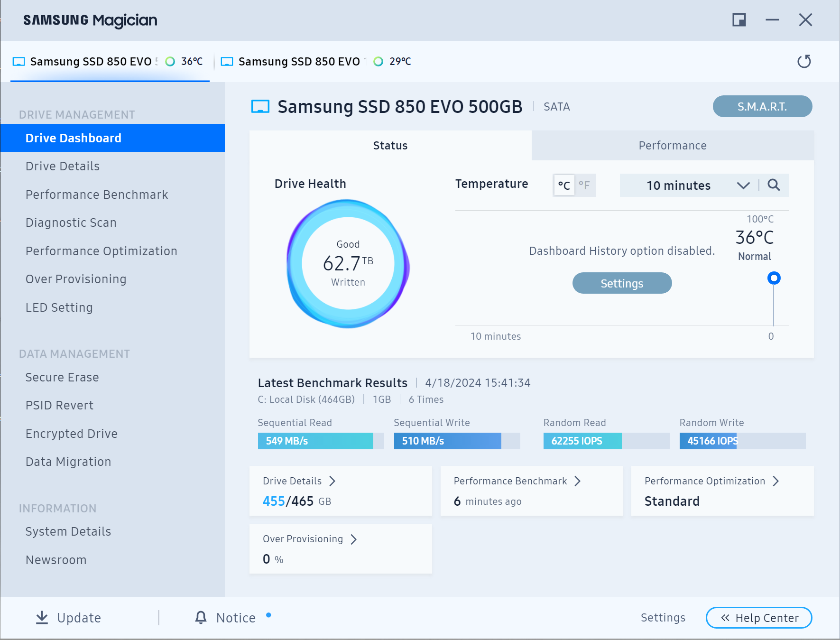Screen dimensions: 840x640
Task: Select the second Samsung SSD 850 EVO tab
Action: [x=317, y=62]
